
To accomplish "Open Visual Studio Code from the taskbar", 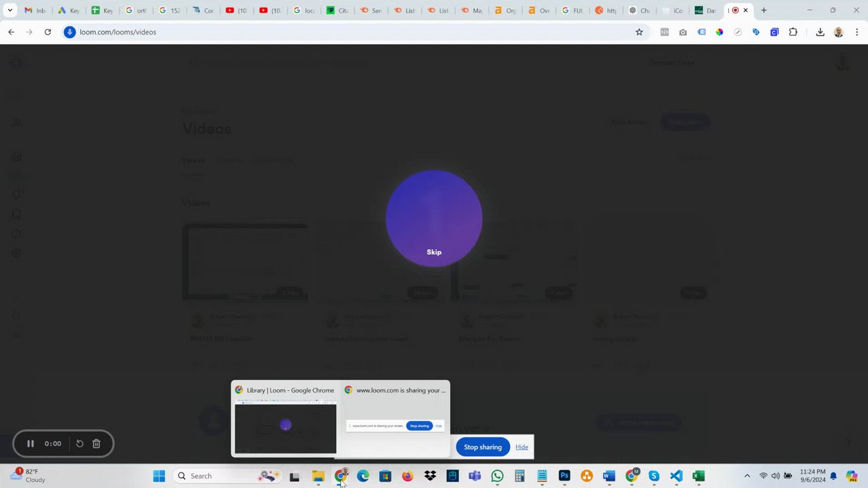I will [x=676, y=476].
